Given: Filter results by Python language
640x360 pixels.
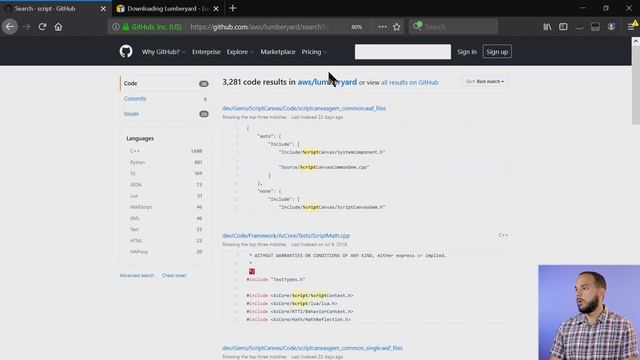Looking at the screenshot, I should (x=166, y=162).
